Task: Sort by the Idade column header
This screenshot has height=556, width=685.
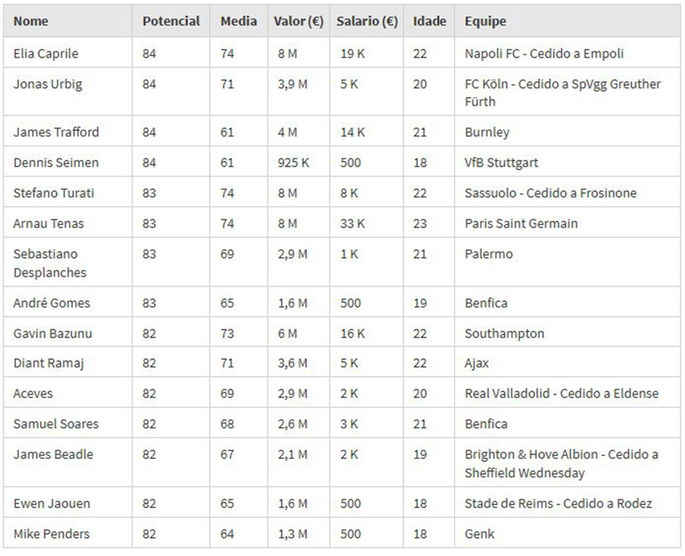Action: tap(430, 21)
